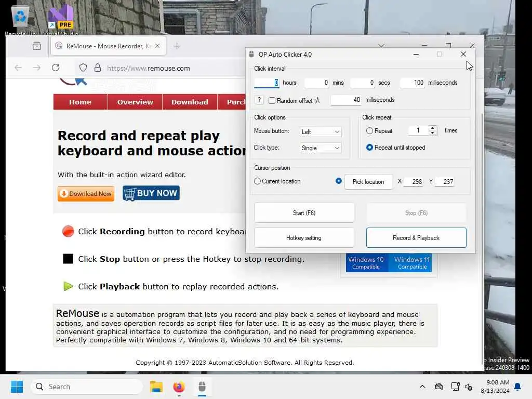This screenshot has height=399, width=532.
Task: Open a new Firefox tab
Action: pos(177,46)
